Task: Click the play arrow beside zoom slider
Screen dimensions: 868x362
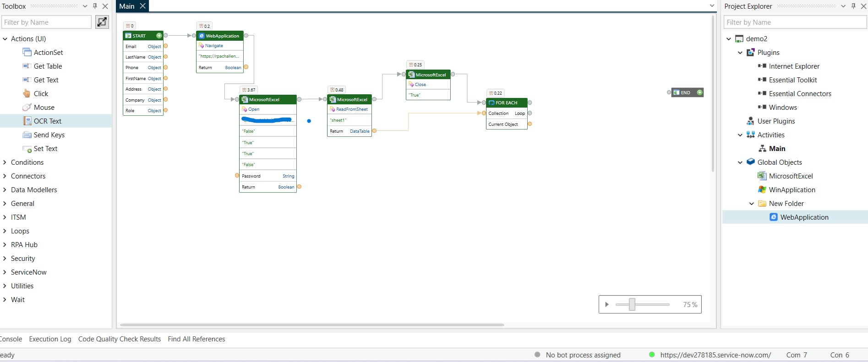Action: (x=607, y=304)
